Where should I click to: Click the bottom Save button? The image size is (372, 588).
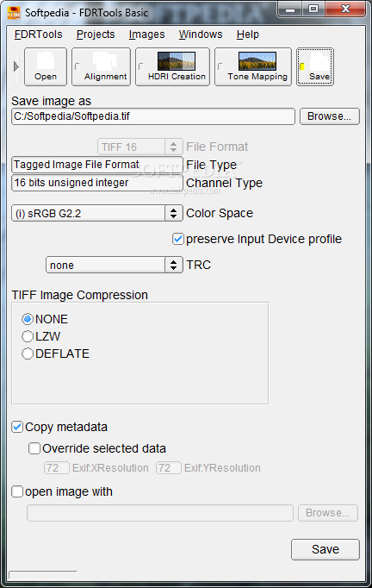click(x=325, y=549)
